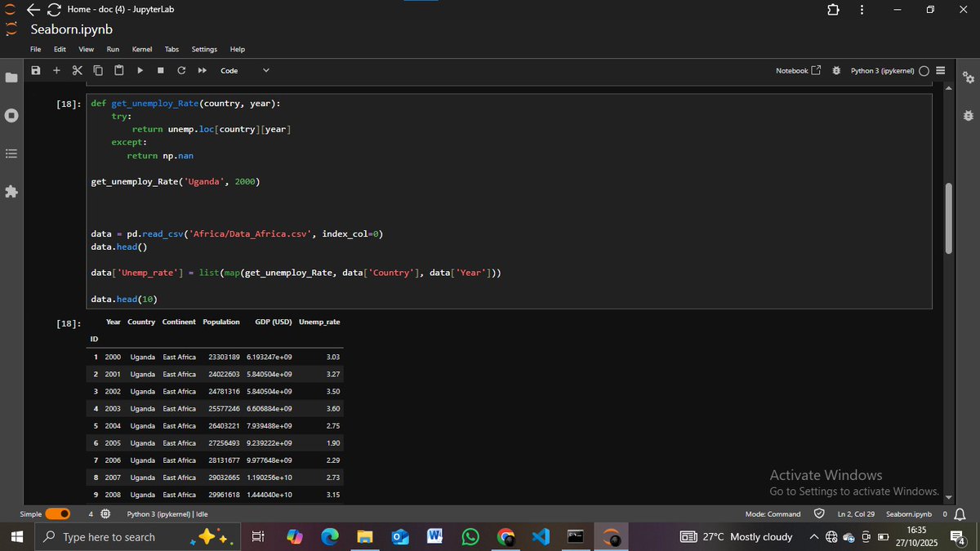Click the Mode: Command status item
980x551 pixels.
coord(773,514)
